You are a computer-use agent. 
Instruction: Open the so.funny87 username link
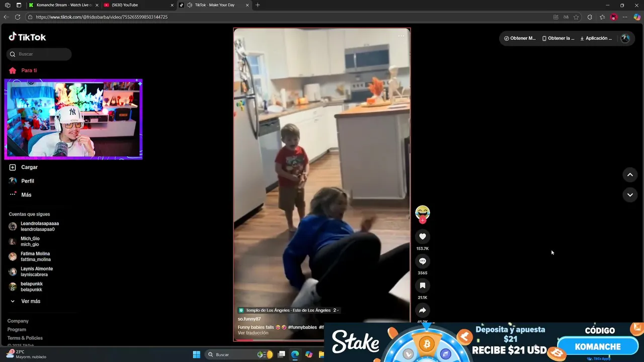point(249,319)
